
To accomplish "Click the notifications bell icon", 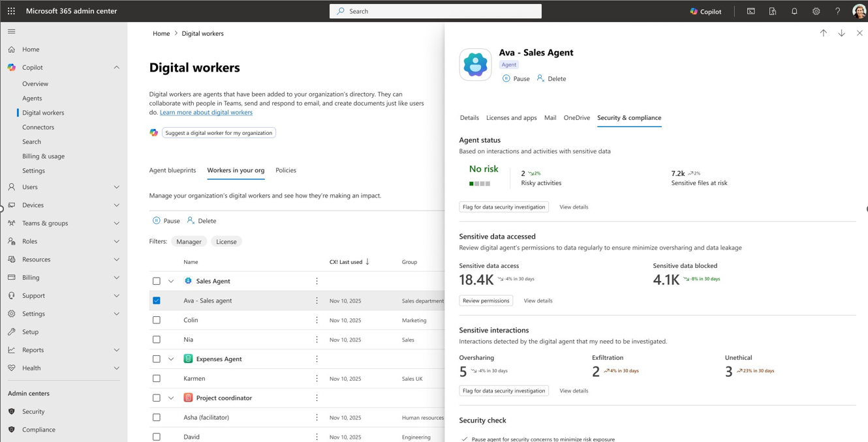I will click(794, 11).
